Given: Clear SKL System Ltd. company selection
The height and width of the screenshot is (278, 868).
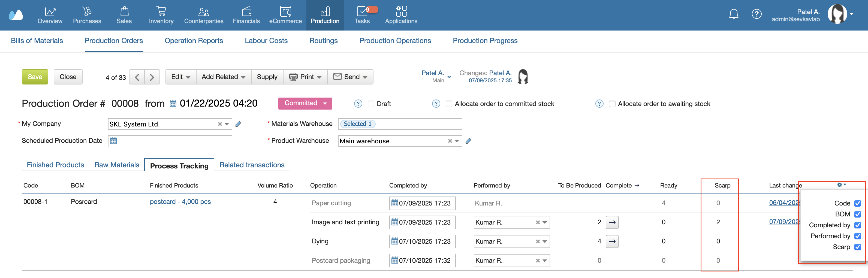Looking at the screenshot, I should (220, 124).
